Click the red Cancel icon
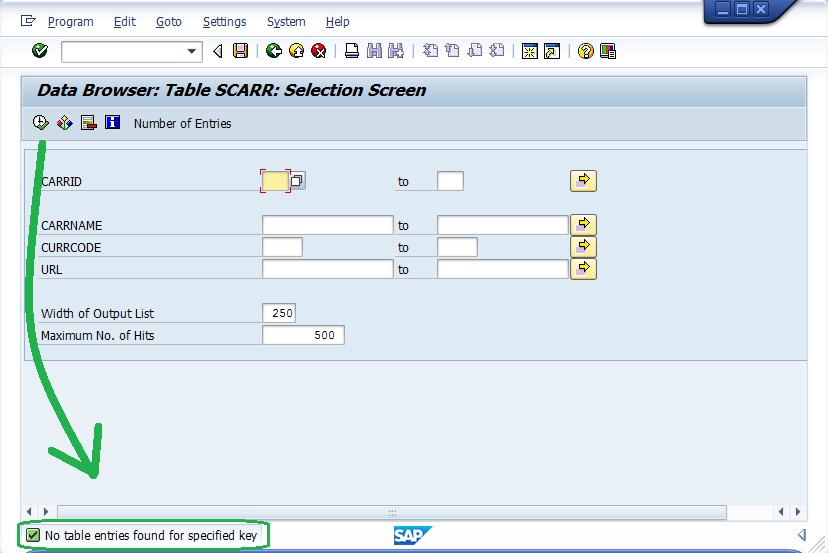This screenshot has height=553, width=828. [x=319, y=51]
